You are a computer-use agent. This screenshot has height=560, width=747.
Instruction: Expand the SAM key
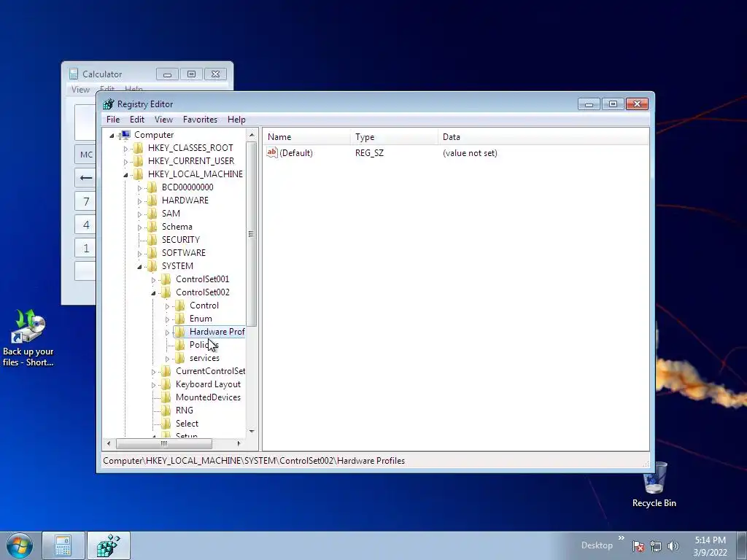(x=139, y=214)
